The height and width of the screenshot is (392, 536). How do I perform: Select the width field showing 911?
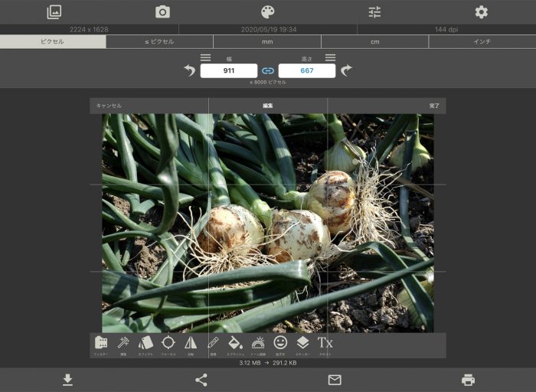229,70
